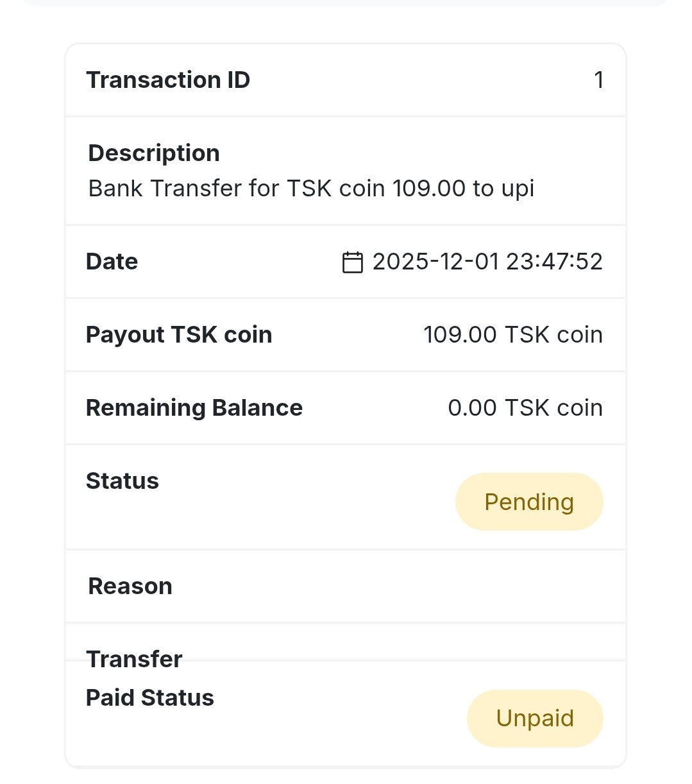Click the Status row label
The width and height of the screenshot is (692, 784).
pyautogui.click(x=122, y=481)
